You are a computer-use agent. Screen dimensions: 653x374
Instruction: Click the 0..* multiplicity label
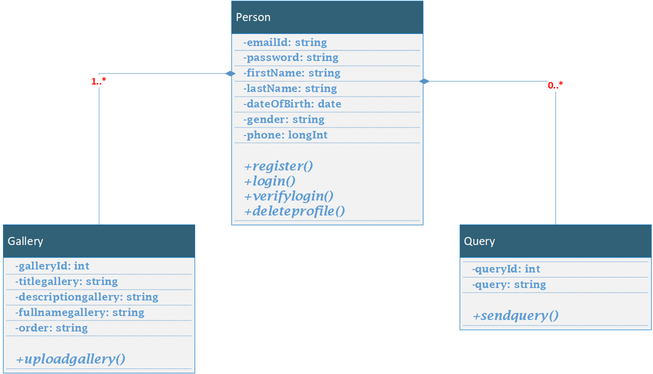click(x=555, y=85)
